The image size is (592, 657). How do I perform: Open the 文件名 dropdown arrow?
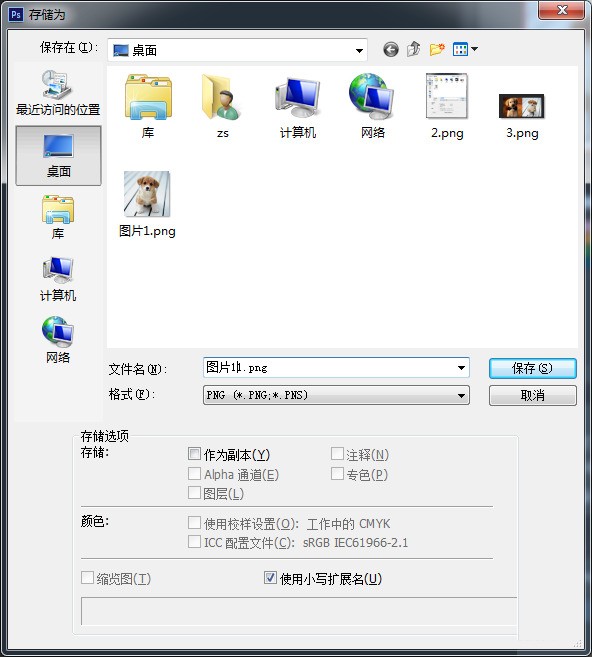461,368
